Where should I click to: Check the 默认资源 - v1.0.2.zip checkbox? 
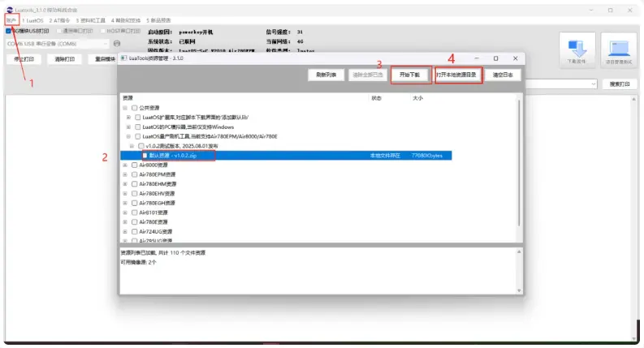coord(145,156)
